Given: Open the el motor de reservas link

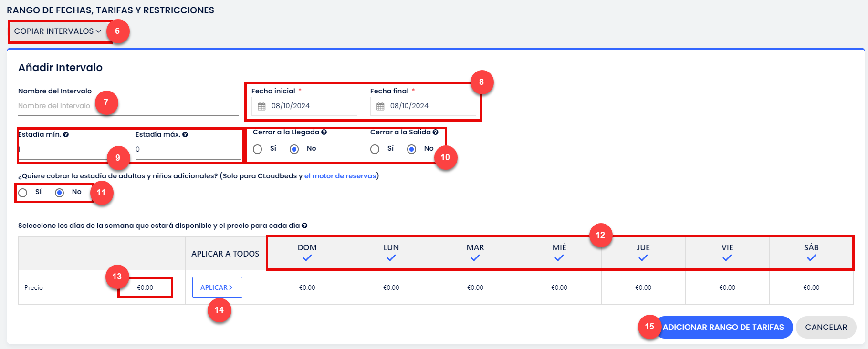Looking at the screenshot, I should click(x=340, y=176).
